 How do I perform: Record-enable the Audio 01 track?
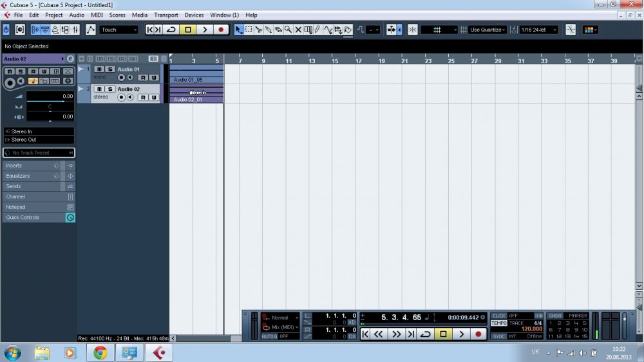pyautogui.click(x=121, y=77)
